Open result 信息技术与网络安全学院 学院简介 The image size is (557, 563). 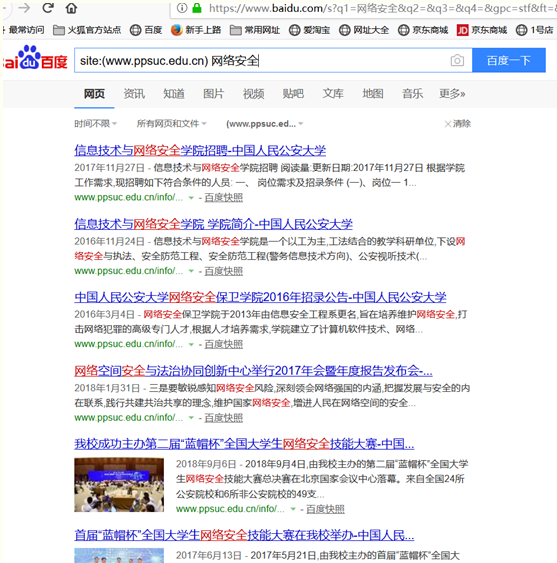tap(213, 224)
